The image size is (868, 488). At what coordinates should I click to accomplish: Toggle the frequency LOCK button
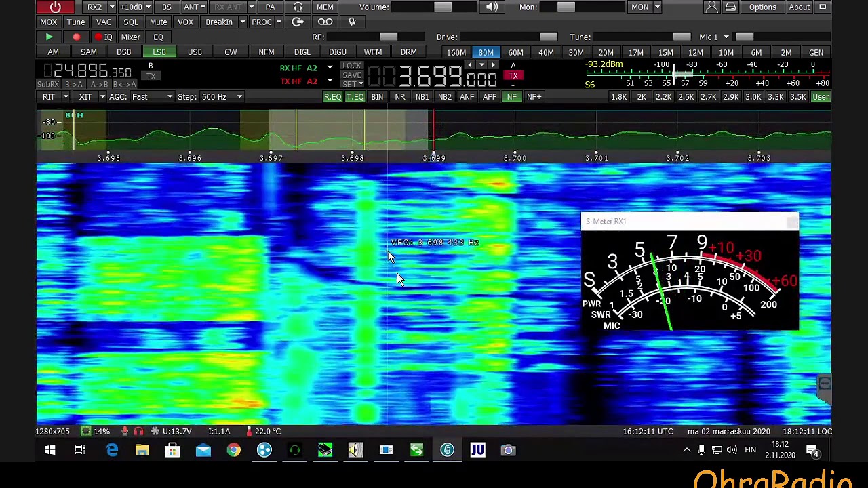click(x=351, y=66)
